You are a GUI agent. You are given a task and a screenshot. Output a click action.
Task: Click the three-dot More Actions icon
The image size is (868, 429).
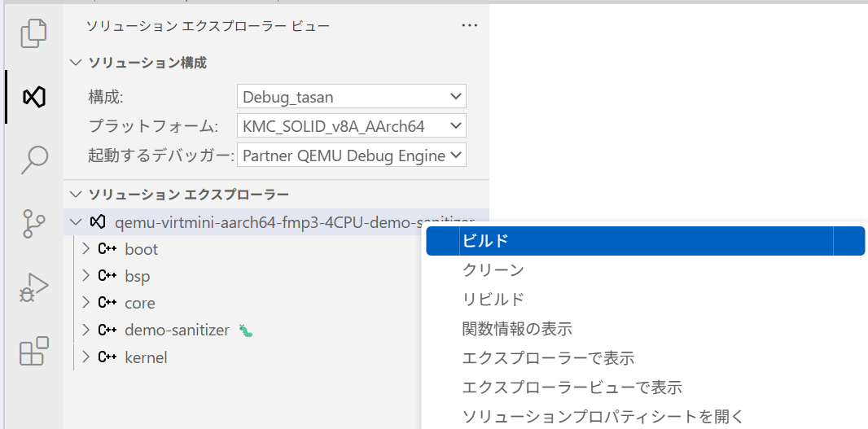469,26
